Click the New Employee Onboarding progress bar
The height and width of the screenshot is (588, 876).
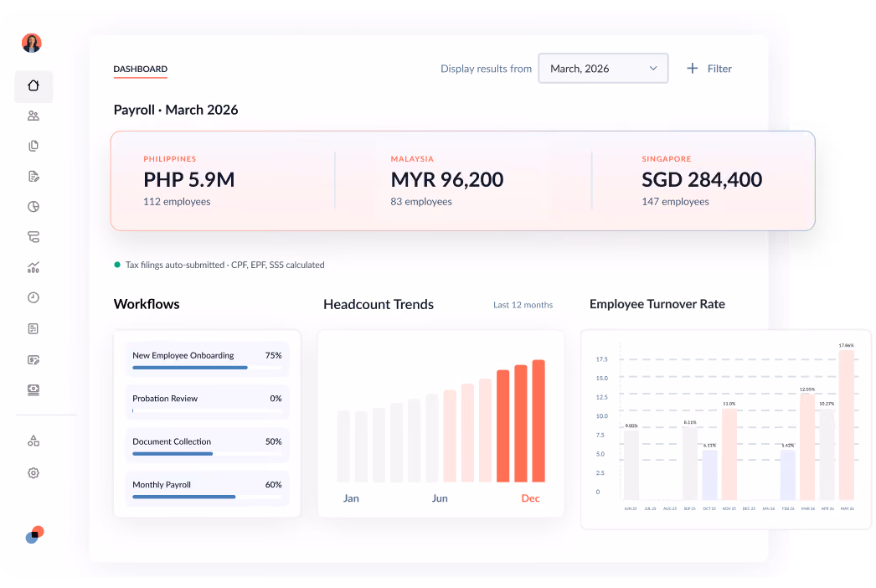click(x=207, y=367)
